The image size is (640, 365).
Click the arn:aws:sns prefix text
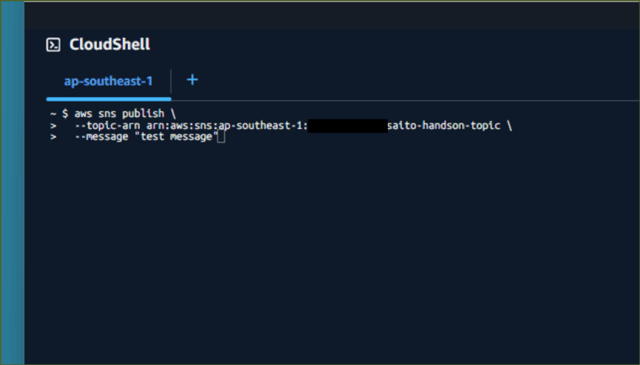pos(180,125)
